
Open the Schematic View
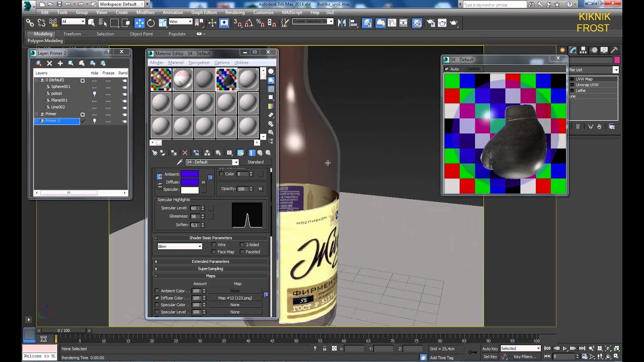click(x=403, y=23)
